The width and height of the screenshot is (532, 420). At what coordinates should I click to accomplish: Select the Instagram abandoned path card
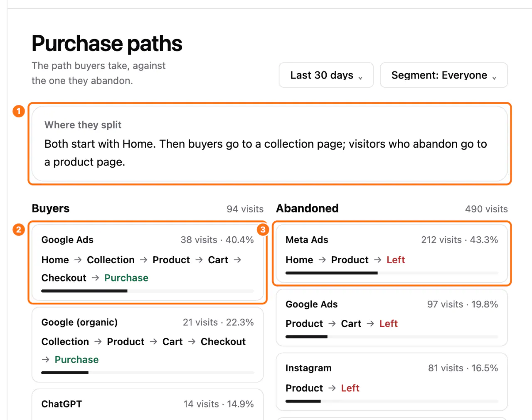tap(392, 382)
